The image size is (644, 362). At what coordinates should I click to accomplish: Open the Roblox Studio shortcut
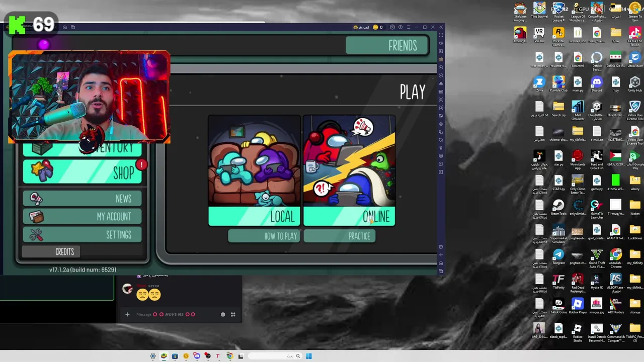click(x=578, y=332)
